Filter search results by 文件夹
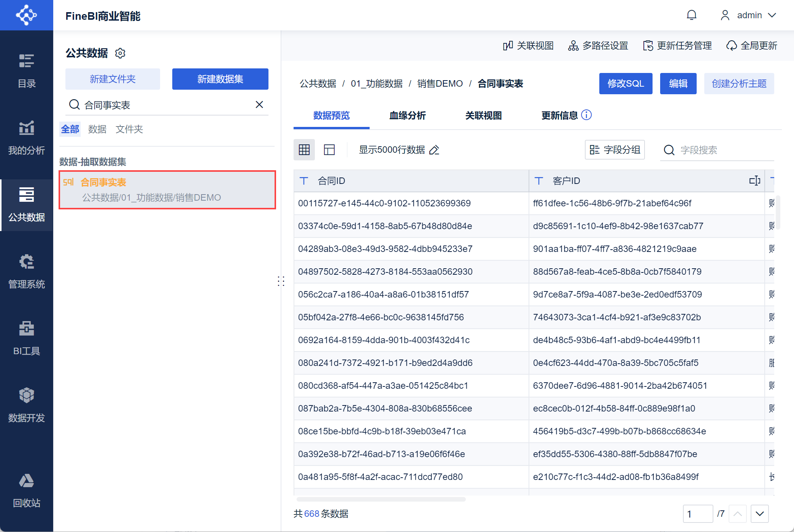 pyautogui.click(x=129, y=129)
